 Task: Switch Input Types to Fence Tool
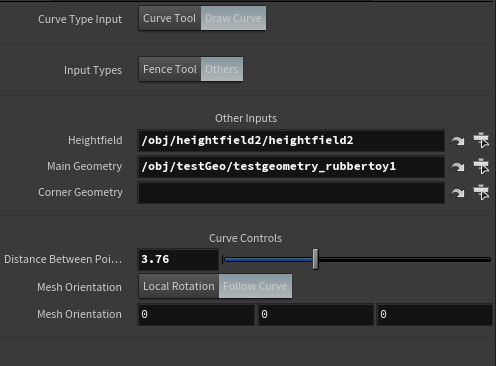click(170, 69)
